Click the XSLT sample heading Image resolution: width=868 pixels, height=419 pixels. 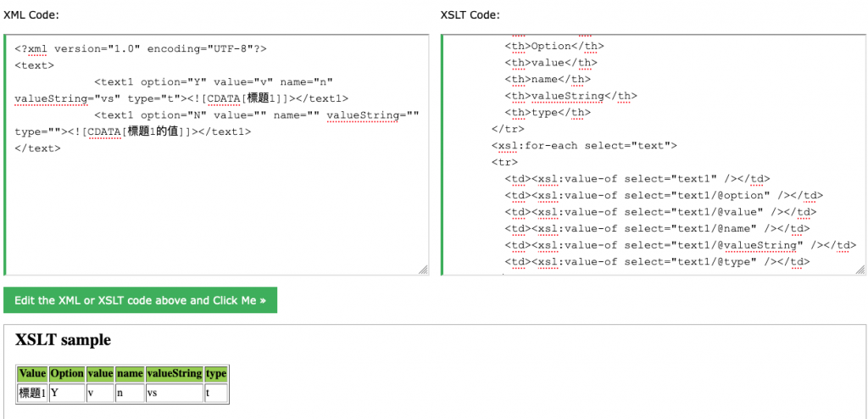pyautogui.click(x=63, y=340)
